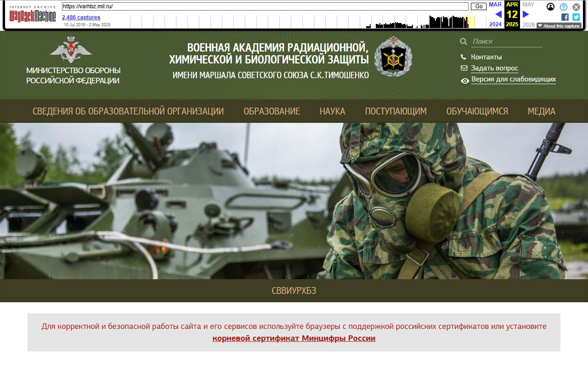Open корневой сертификат Минцифры России link

(294, 338)
